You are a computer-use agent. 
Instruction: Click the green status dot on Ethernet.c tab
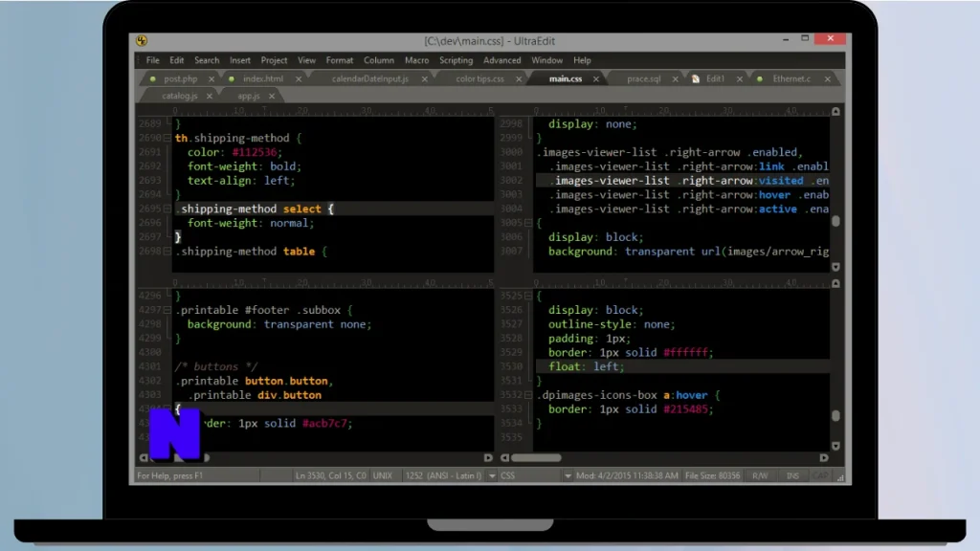(x=759, y=79)
